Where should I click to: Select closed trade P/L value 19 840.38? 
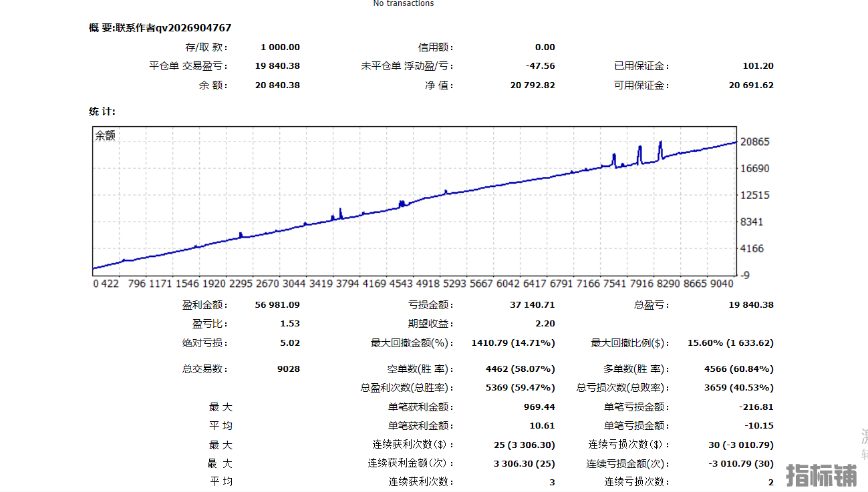pos(277,66)
